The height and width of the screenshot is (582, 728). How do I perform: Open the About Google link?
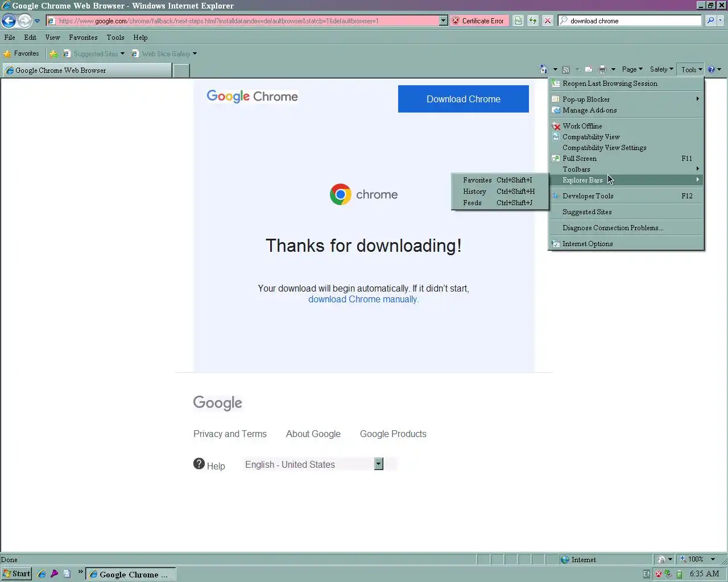coord(313,434)
